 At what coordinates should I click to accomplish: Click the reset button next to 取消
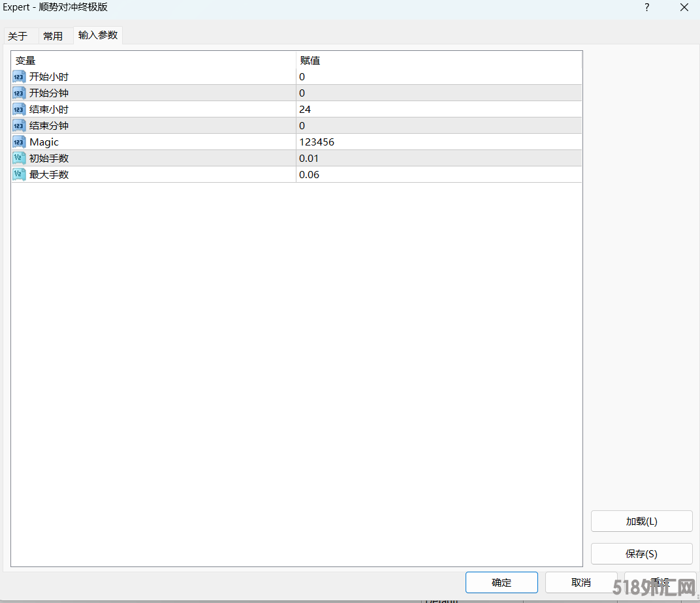(x=660, y=582)
